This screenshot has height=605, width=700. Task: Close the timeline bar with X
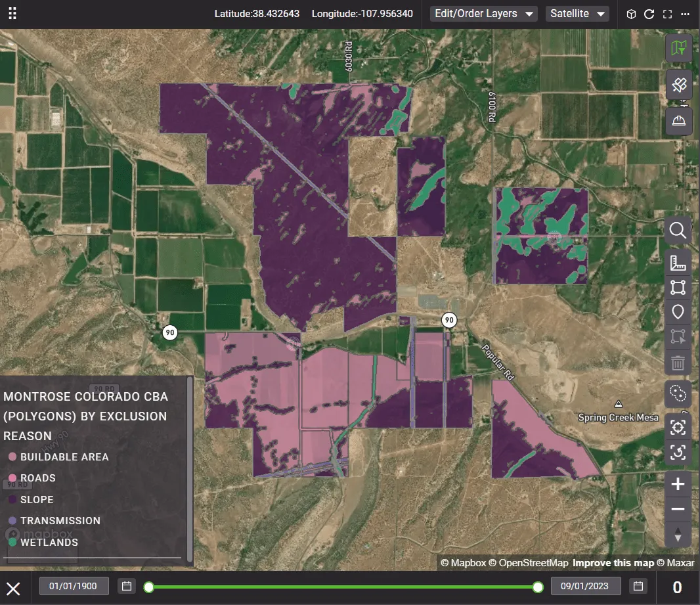13,589
